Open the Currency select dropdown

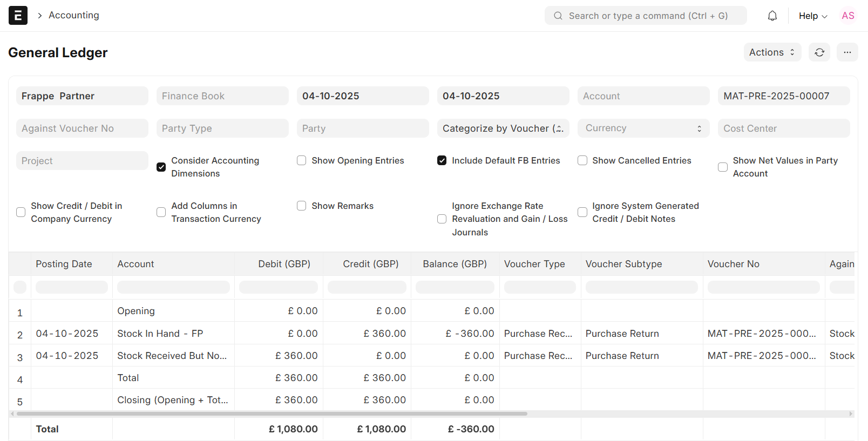(x=643, y=128)
